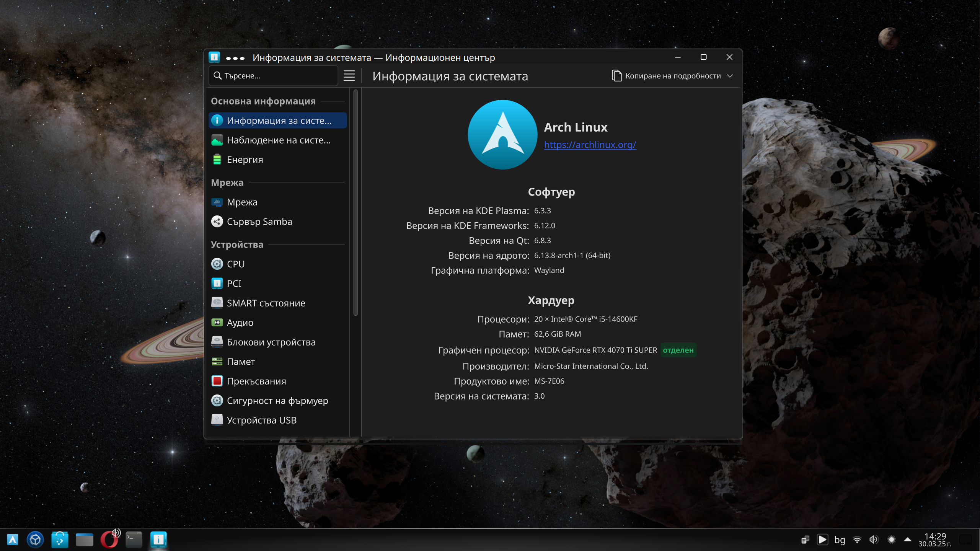Screen dimensions: 980x551
Task: Open the brightness tray icon
Action: pyautogui.click(x=891, y=540)
